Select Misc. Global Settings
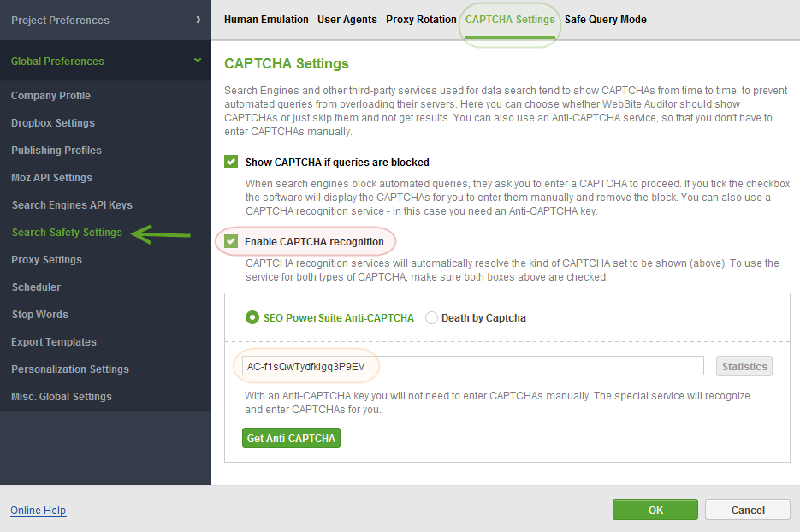 (x=62, y=396)
